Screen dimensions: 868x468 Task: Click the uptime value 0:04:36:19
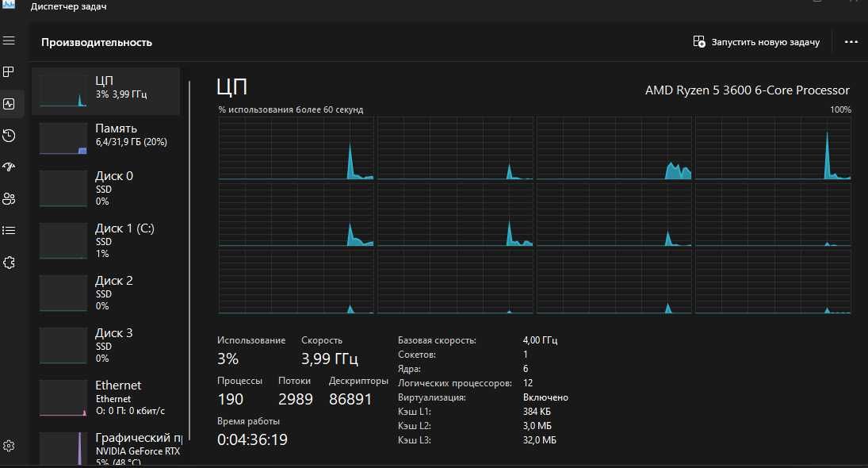coord(252,439)
